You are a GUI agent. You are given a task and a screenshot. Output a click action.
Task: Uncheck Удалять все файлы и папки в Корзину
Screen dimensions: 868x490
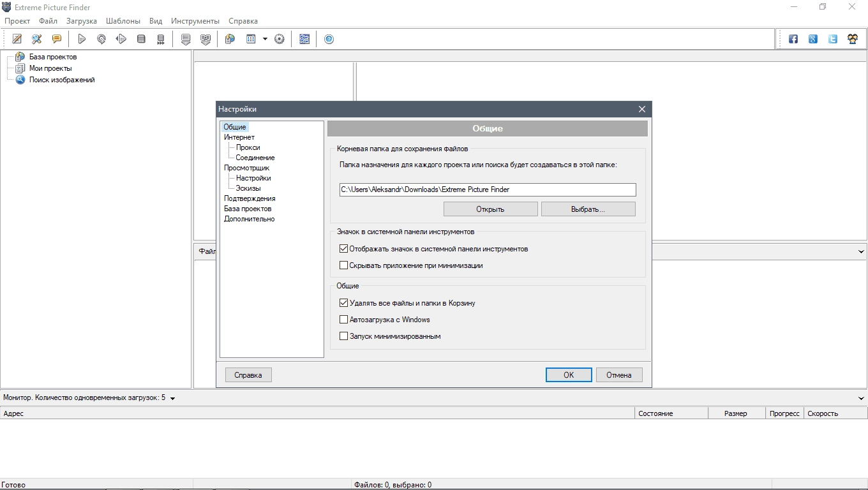tap(343, 303)
